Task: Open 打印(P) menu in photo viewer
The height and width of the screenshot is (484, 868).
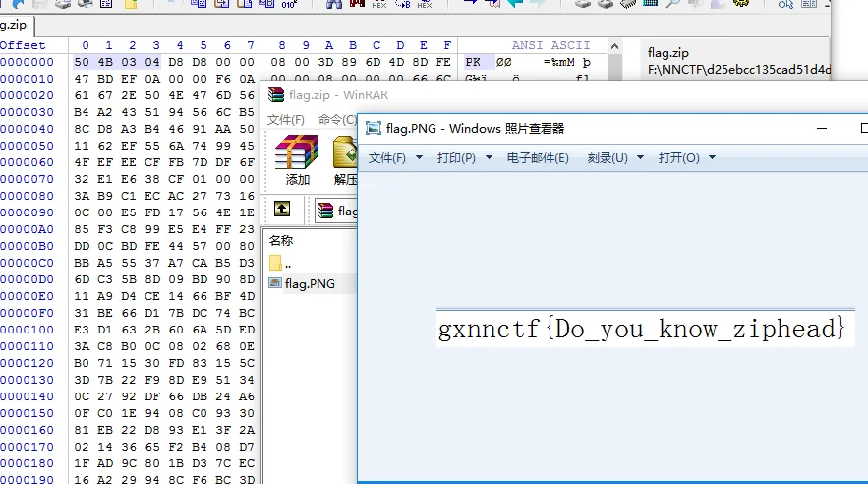Action: pyautogui.click(x=456, y=158)
